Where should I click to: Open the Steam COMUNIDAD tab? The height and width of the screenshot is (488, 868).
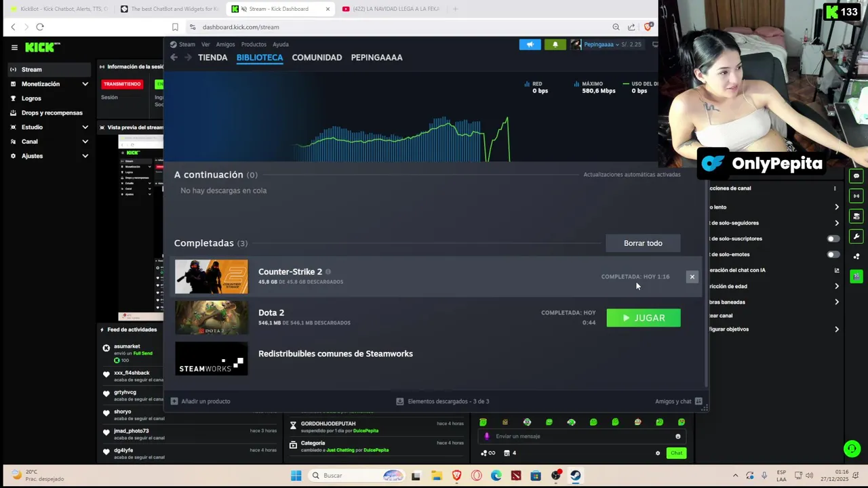click(x=317, y=58)
